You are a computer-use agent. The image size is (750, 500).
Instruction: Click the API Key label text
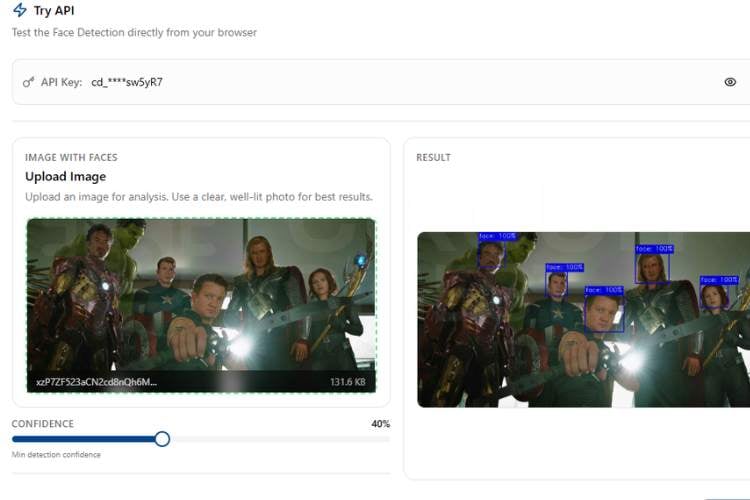pyautogui.click(x=61, y=82)
